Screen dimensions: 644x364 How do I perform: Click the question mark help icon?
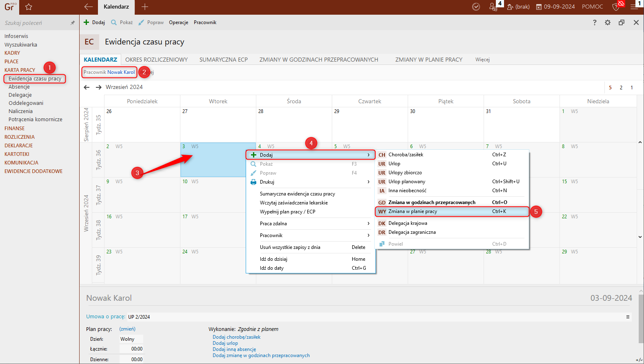click(595, 22)
